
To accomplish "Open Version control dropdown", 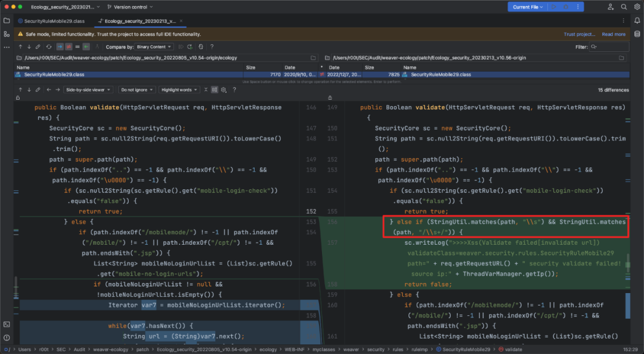I will pos(130,7).
